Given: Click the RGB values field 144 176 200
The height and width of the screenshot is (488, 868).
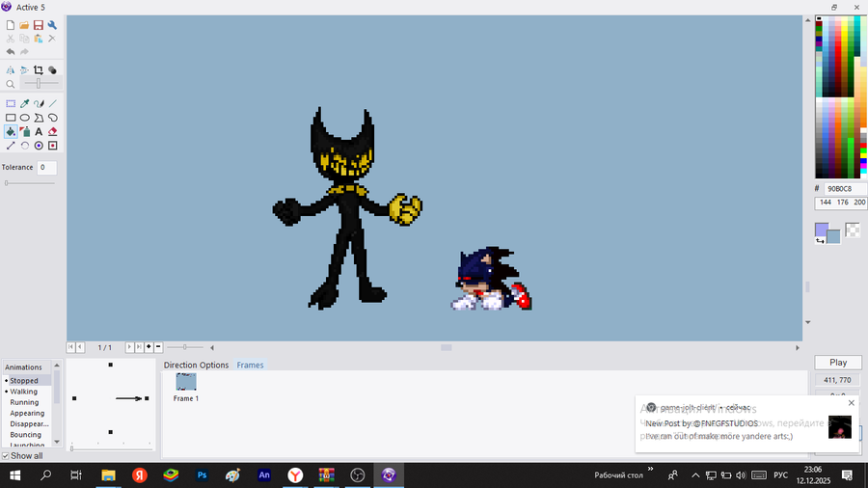Looking at the screenshot, I should (841, 203).
